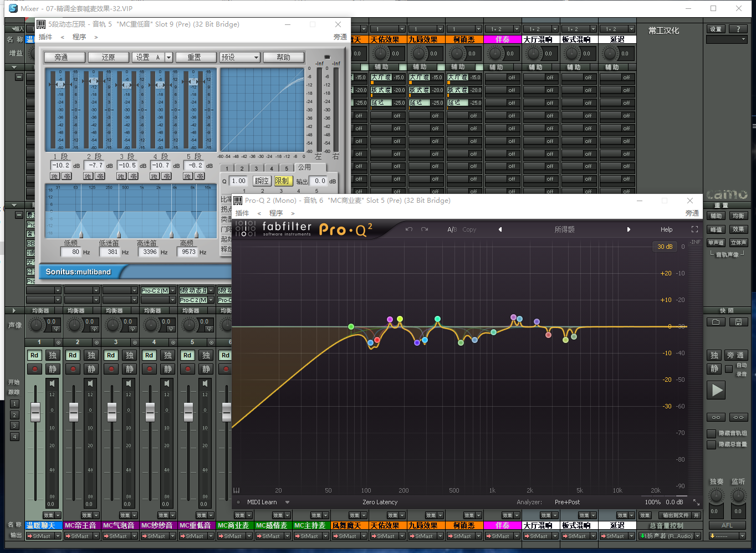This screenshot has width=756, height=553.
Task: Solo mixer track 2
Action: (x=91, y=355)
